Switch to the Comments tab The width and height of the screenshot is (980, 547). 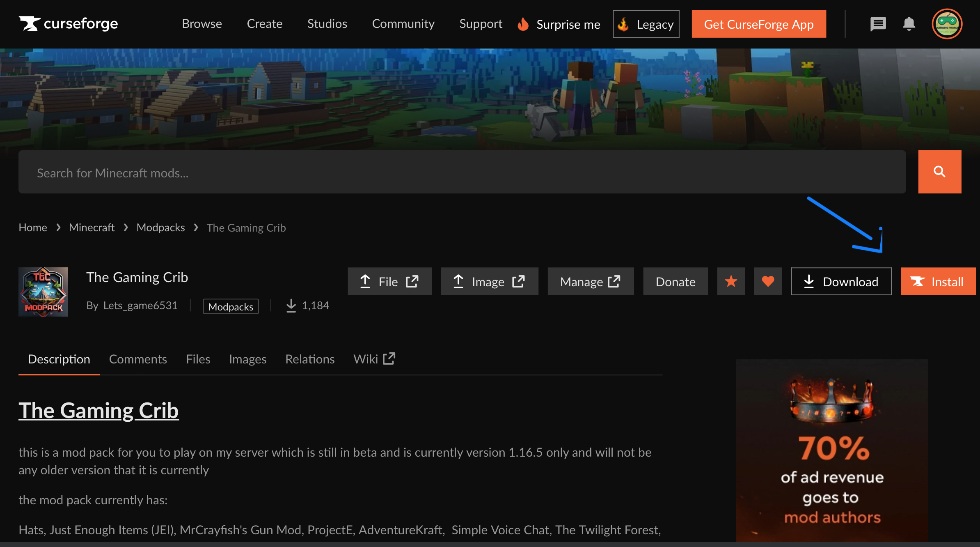tap(138, 359)
